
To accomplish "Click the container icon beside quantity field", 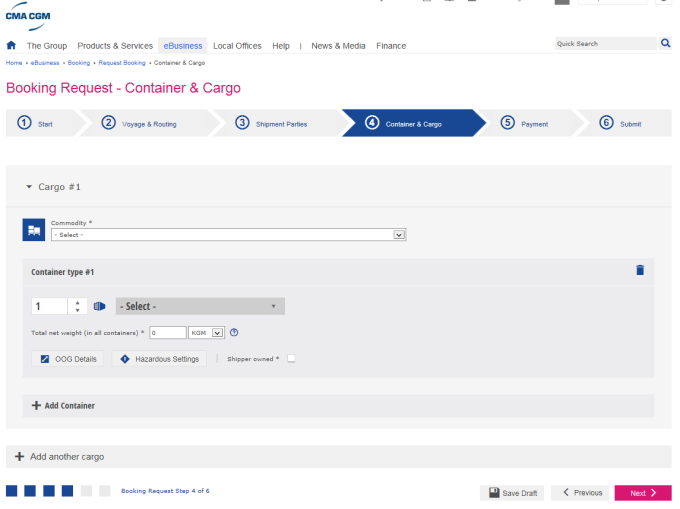I will point(100,306).
